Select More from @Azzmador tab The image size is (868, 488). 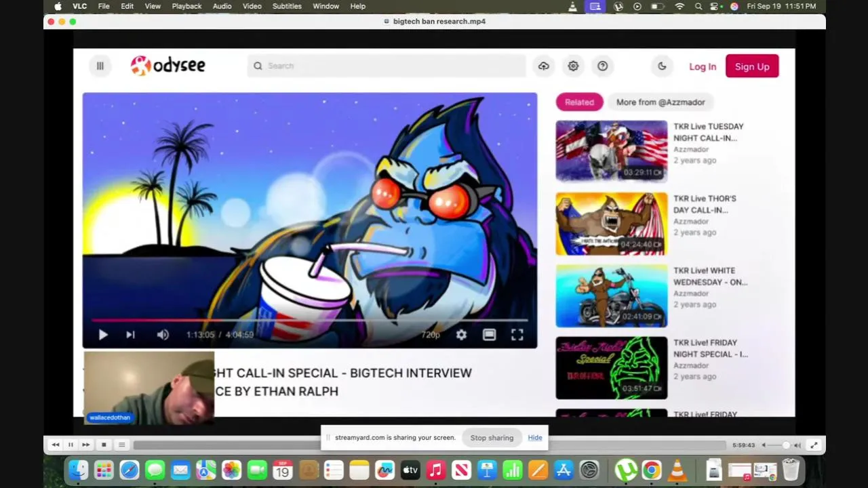(660, 102)
